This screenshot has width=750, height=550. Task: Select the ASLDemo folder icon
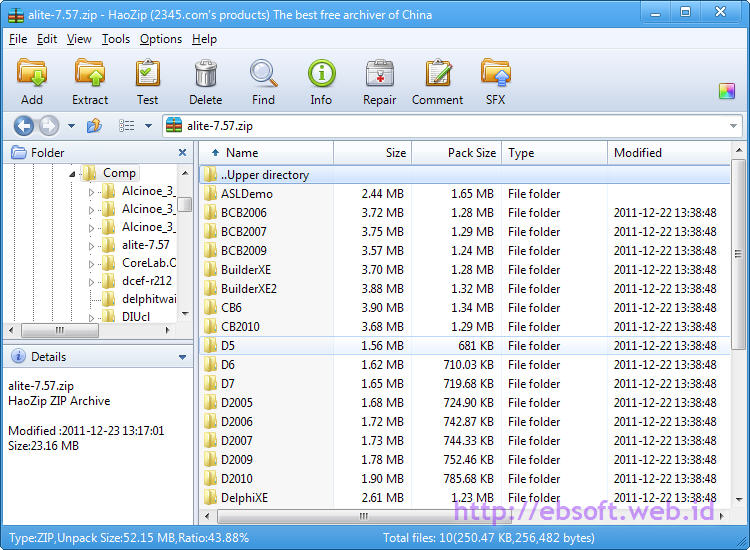pyautogui.click(x=210, y=194)
